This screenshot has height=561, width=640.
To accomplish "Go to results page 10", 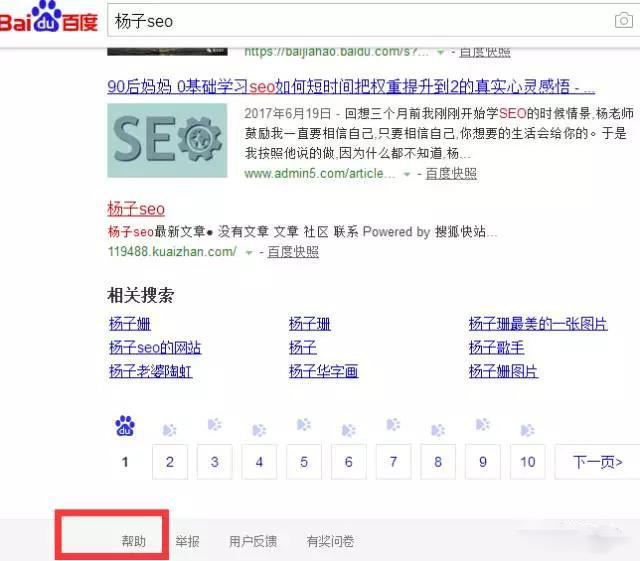I will 527,462.
